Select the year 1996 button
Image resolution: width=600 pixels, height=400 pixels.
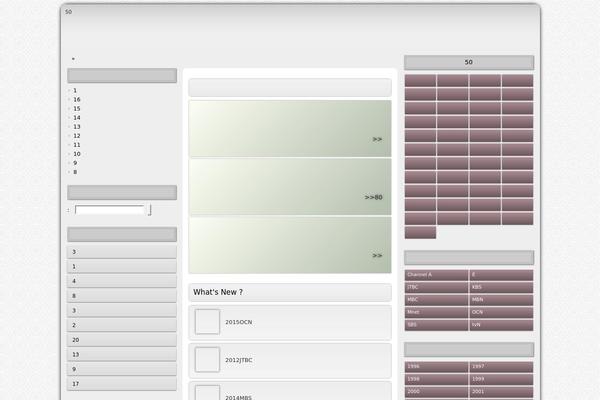click(436, 367)
